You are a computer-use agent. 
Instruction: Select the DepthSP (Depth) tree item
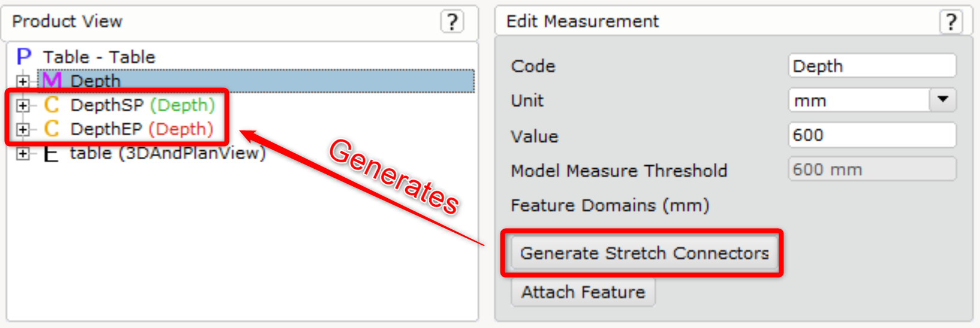coord(143,105)
